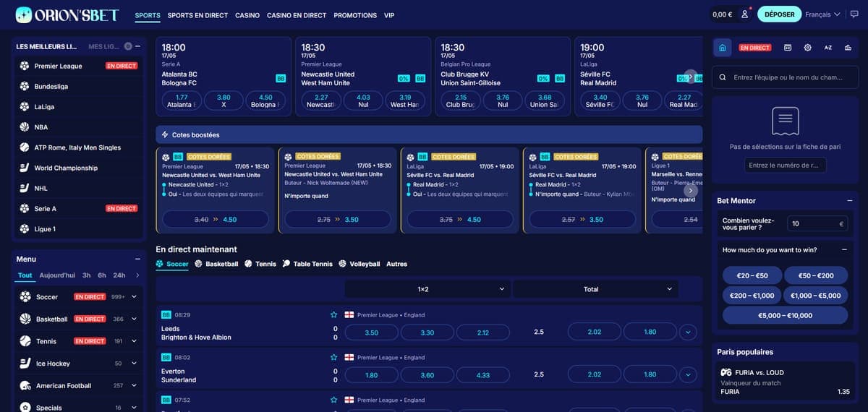This screenshot has width=868, height=412.
Task: Click the American Football menu icon
Action: tap(25, 386)
